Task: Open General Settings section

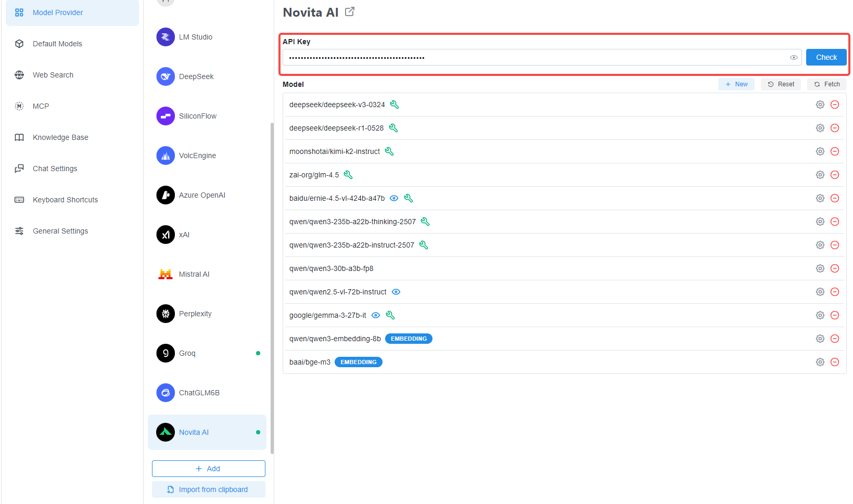Action: (72, 231)
